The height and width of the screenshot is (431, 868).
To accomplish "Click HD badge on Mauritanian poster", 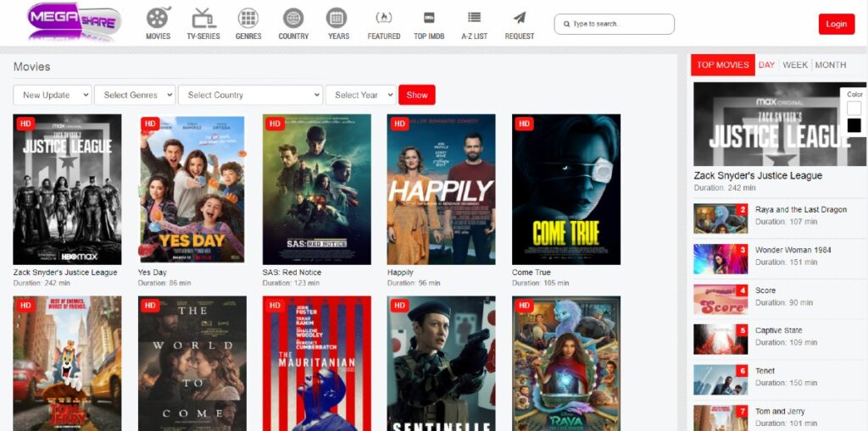I will point(275,306).
